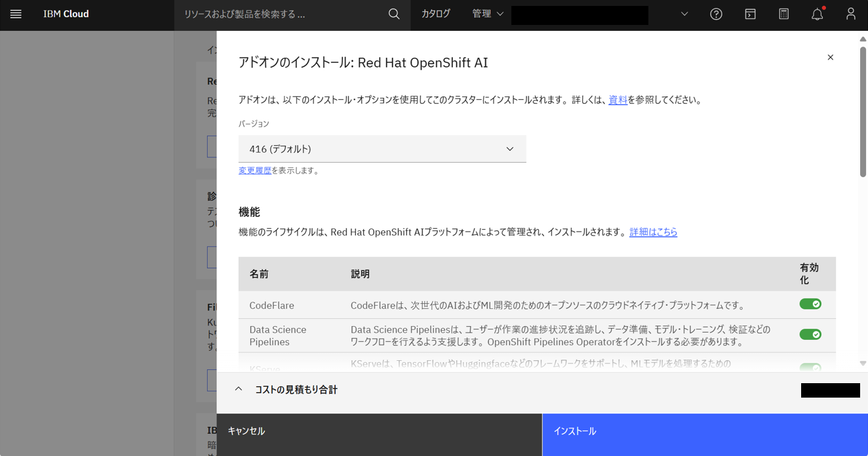Open the notifications bell icon
This screenshot has width=868, height=456.
click(x=818, y=14)
